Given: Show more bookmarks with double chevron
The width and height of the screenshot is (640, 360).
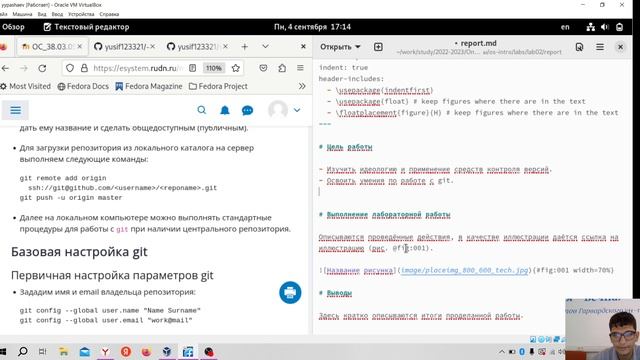Looking at the screenshot, I should (x=302, y=86).
